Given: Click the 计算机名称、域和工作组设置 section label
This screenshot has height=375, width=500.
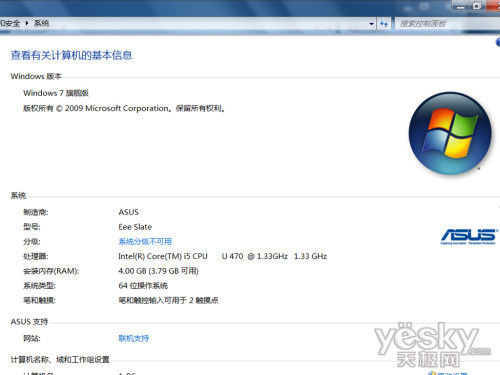Looking at the screenshot, I should (60, 360).
